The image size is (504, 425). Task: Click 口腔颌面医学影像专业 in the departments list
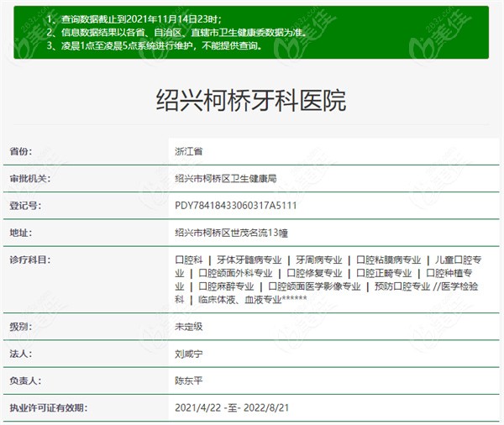[x=314, y=286]
